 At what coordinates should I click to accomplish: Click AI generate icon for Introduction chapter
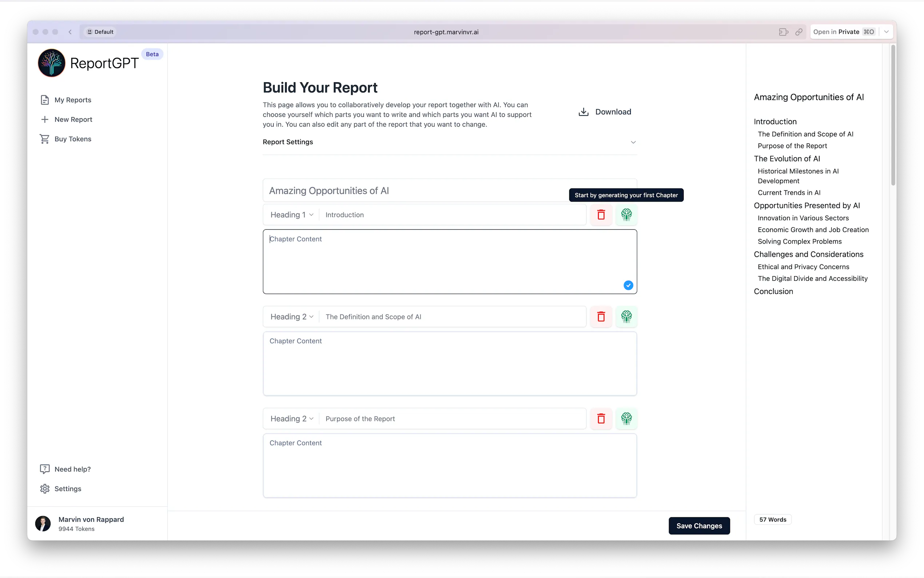coord(626,214)
